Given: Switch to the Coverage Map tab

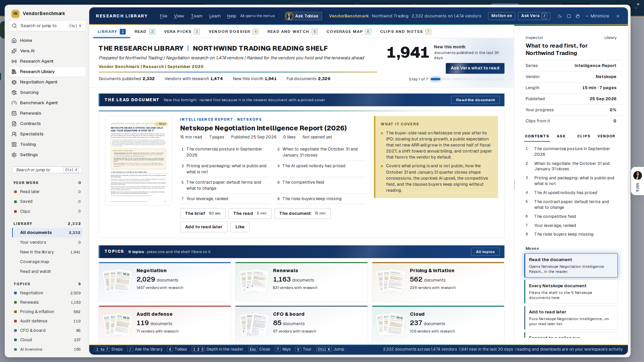Looking at the screenshot, I should (348, 32).
